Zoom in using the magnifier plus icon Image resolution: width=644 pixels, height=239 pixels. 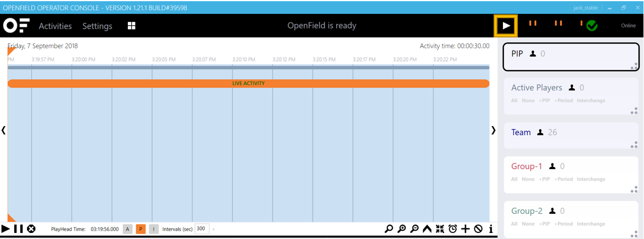402,229
